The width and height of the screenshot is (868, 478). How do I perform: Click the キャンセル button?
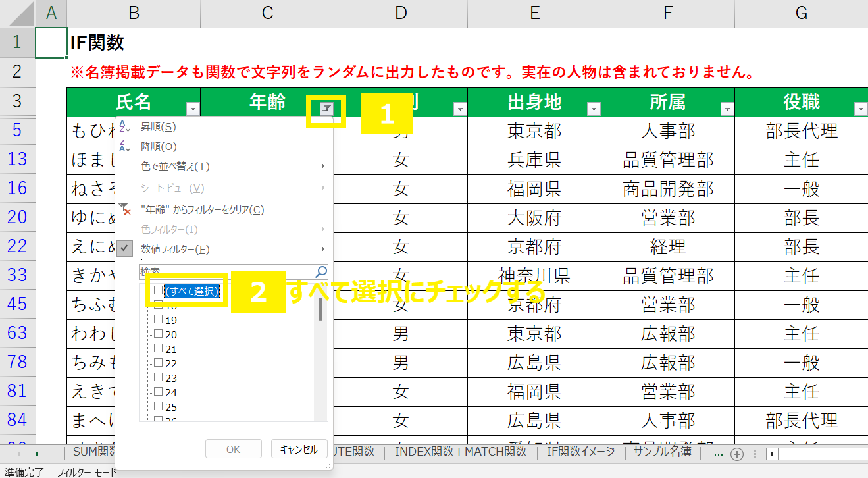click(x=299, y=449)
